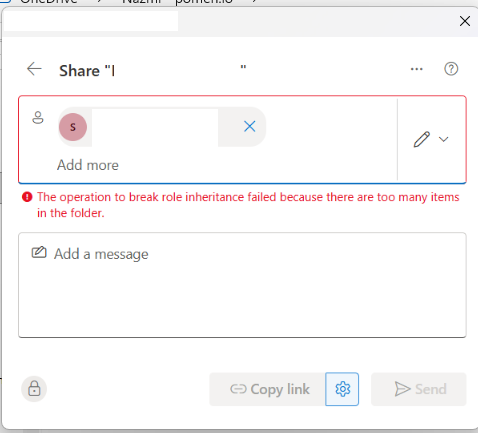Open the more options ellipsis menu
478x436 pixels.
click(416, 69)
